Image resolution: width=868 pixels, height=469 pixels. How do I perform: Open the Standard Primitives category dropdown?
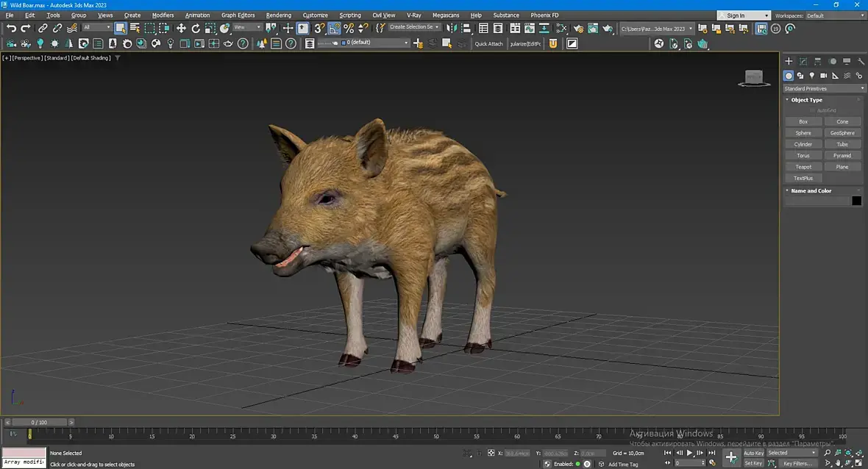pos(824,88)
